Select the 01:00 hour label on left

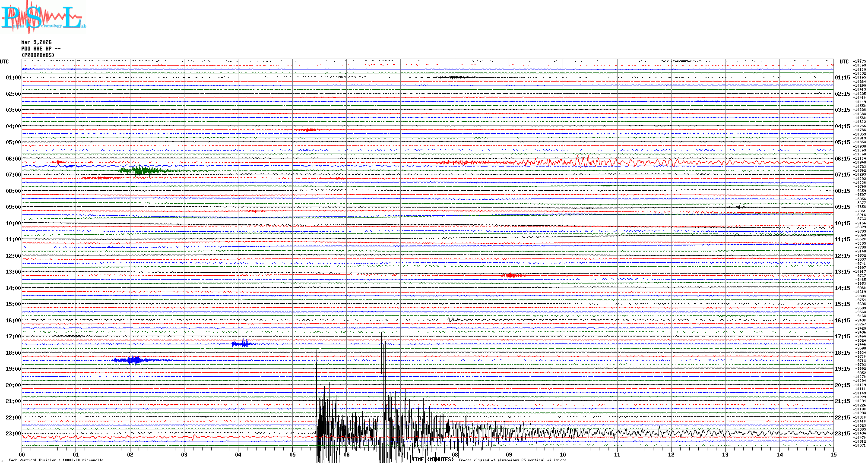tap(13, 78)
